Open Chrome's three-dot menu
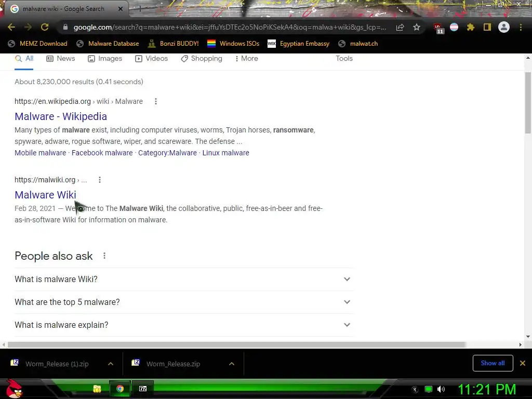 click(x=521, y=27)
